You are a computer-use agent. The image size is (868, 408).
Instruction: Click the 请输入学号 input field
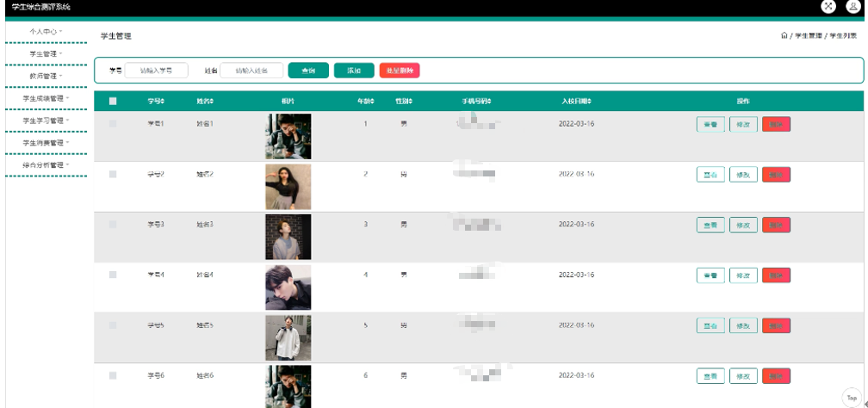click(156, 71)
